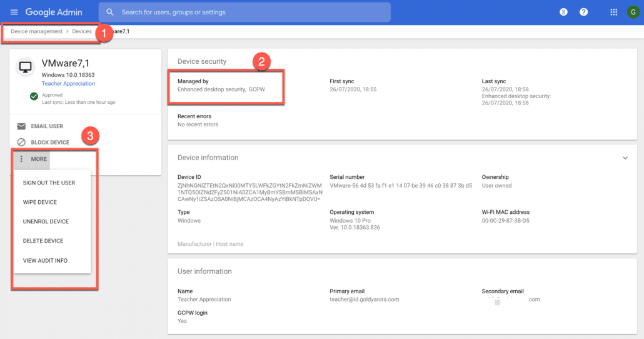Screen dimensions: 644x339
Task: Click the Email User envelope icon
Action: pos(21,126)
